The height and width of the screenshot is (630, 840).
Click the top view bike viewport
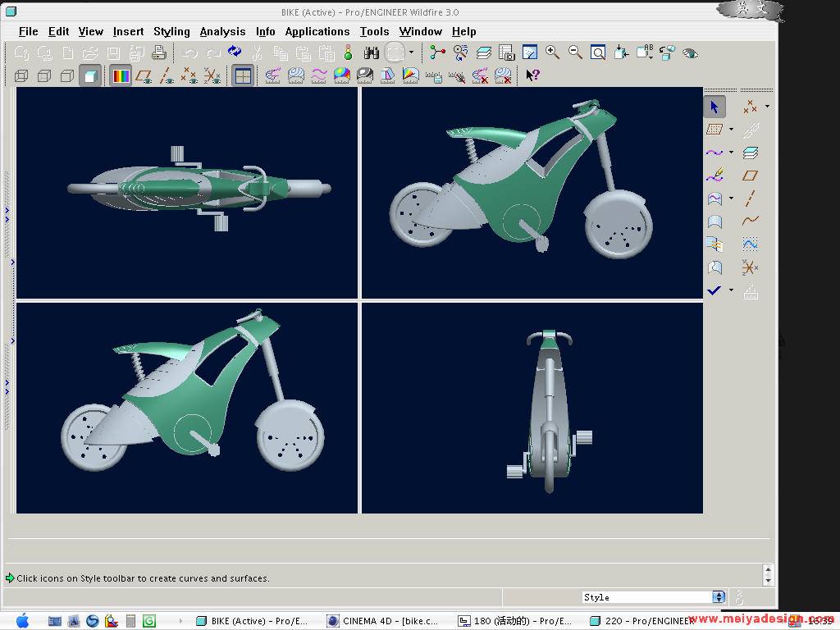pos(187,193)
